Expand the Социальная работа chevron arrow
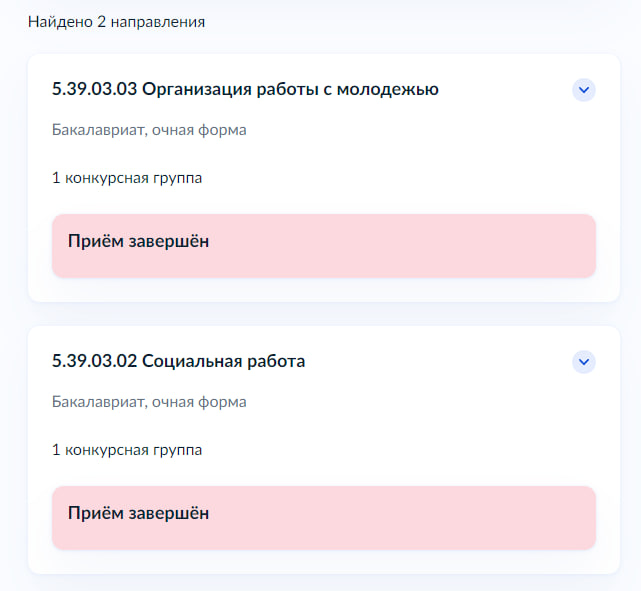 [584, 362]
